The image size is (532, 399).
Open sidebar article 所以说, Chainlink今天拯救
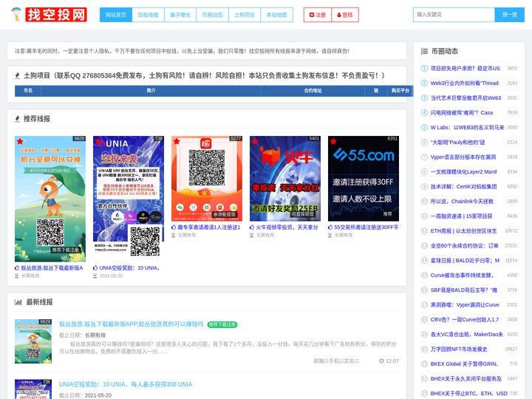pyautogui.click(x=462, y=201)
